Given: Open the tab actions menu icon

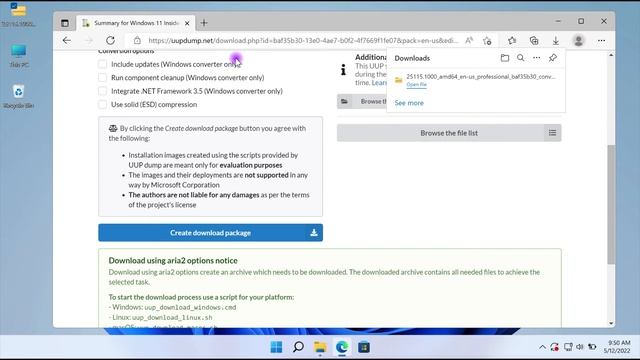Looking at the screenshot, I should coord(65,23).
